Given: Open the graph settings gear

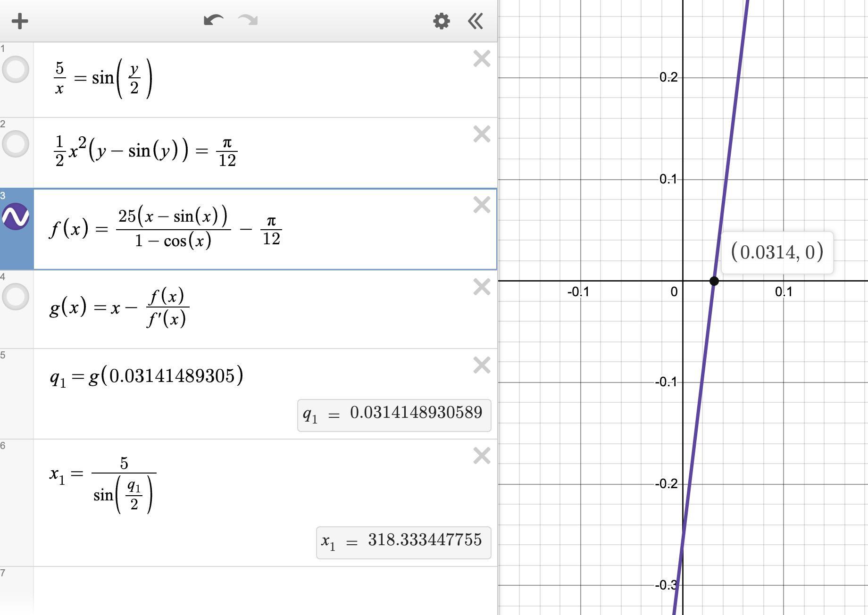Looking at the screenshot, I should [442, 21].
